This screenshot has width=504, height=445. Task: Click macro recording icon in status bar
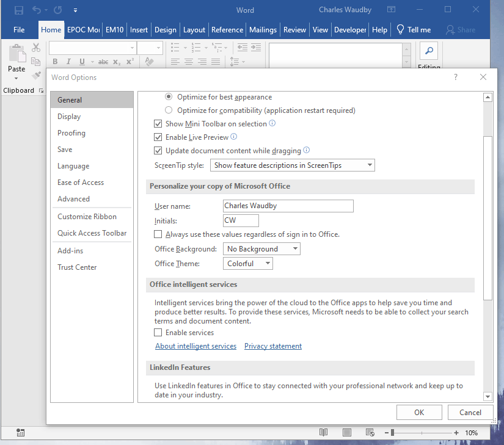pos(21,432)
